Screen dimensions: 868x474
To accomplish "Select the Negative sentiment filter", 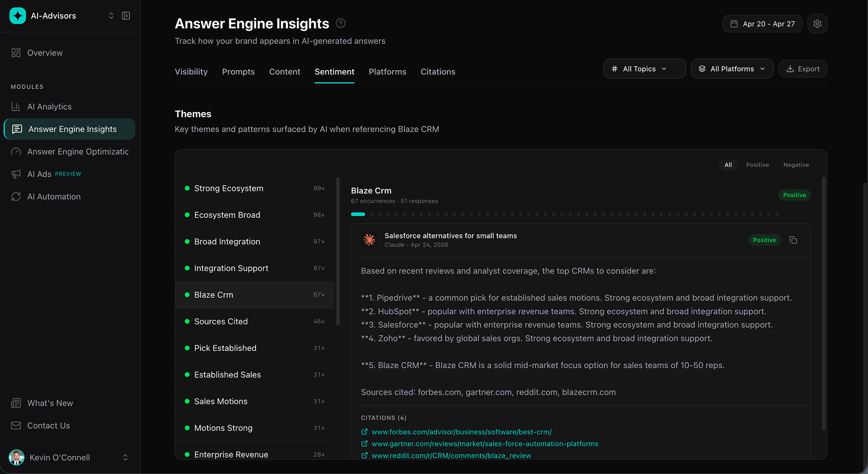I will pyautogui.click(x=796, y=165).
